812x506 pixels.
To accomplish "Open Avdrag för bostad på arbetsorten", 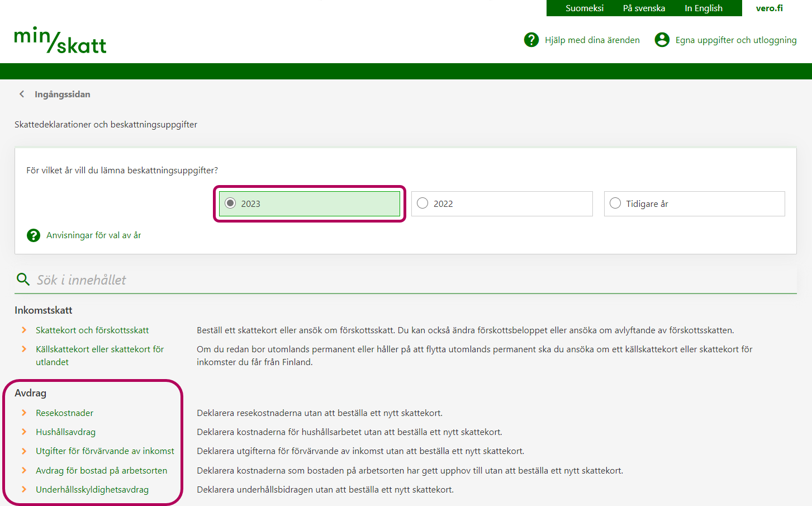I will coord(101,471).
